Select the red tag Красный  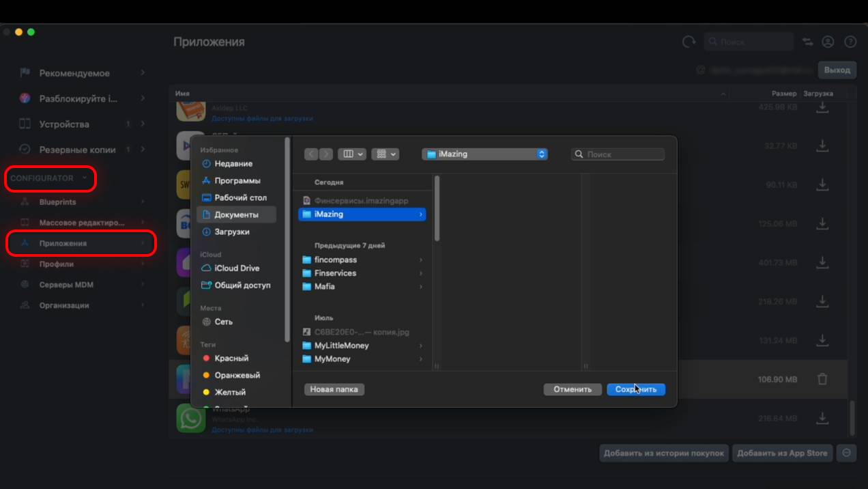click(231, 359)
